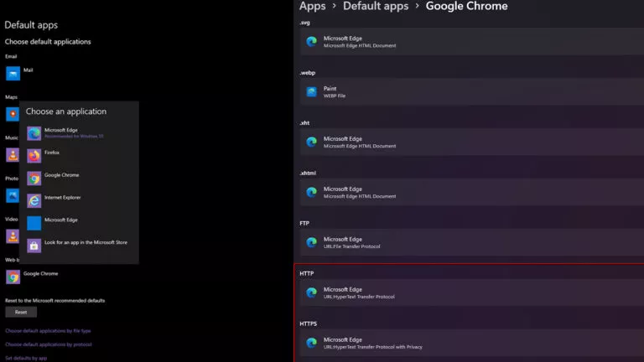Click the Edge icon in .xht row
644x362 pixels.
pos(311,142)
